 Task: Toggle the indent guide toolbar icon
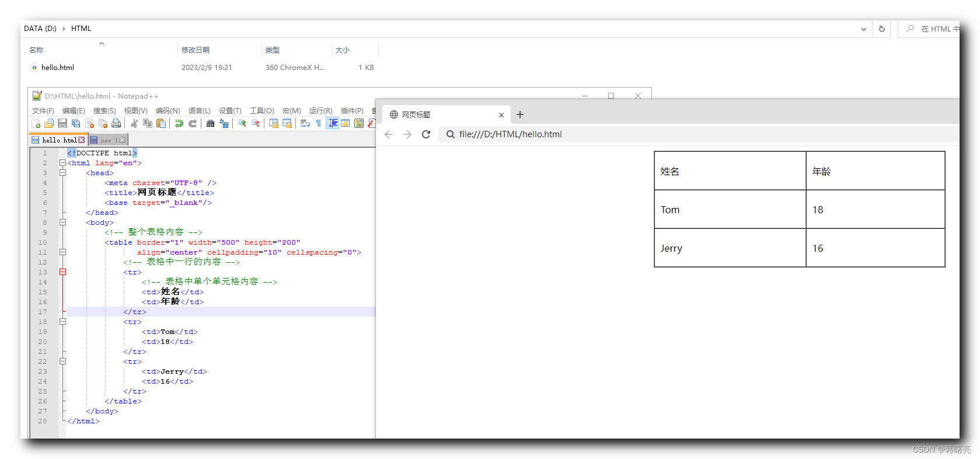point(332,123)
